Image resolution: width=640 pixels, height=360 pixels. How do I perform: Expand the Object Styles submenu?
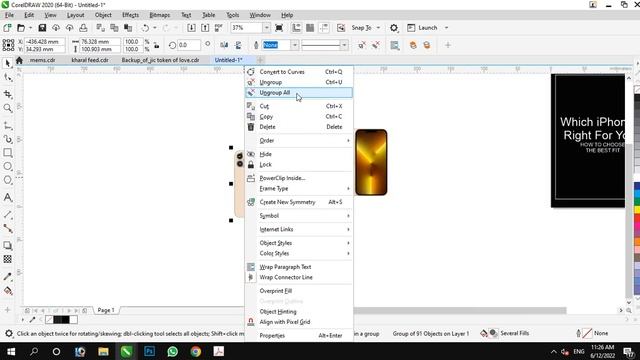click(299, 243)
